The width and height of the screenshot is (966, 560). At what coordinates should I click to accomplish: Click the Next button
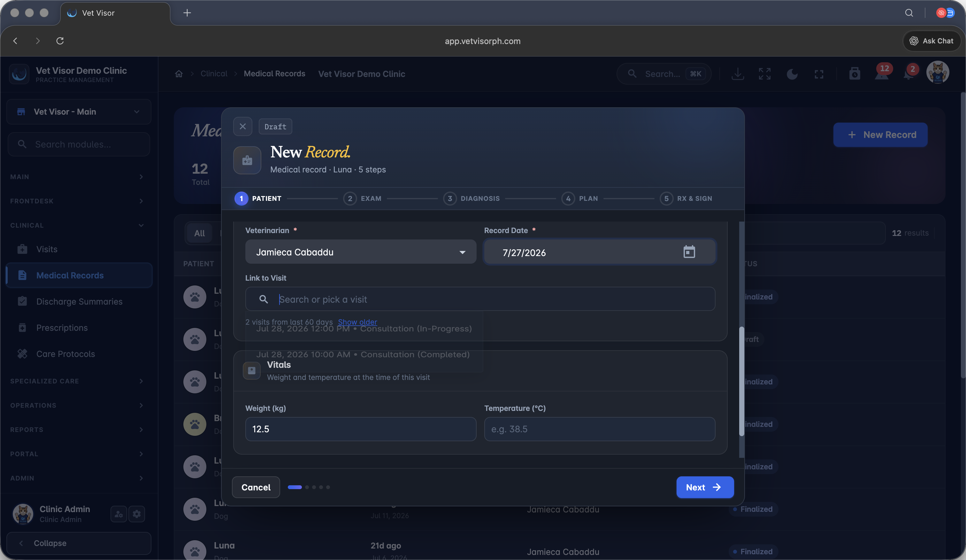click(x=705, y=487)
